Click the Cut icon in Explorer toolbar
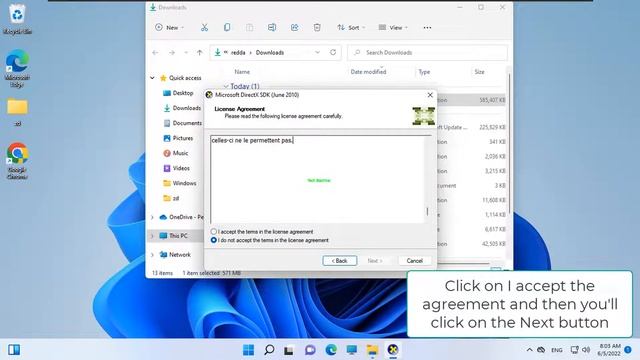The image size is (640, 360). point(204,27)
